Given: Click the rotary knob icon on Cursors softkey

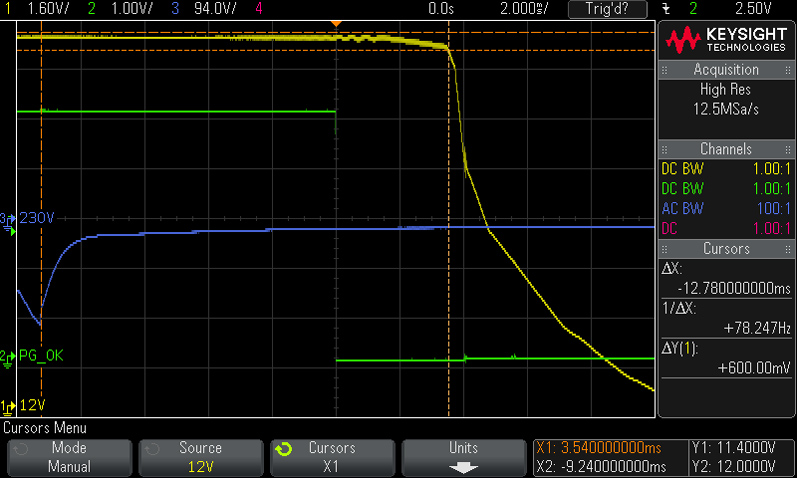Looking at the screenshot, I should click(x=284, y=449).
